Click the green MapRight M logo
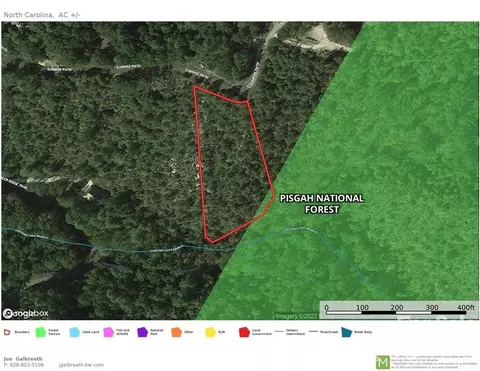480x371 pixels. pyautogui.click(x=383, y=362)
